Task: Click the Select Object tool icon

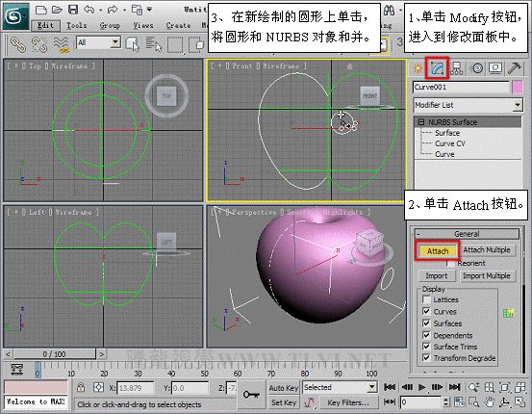Action: click(133, 44)
